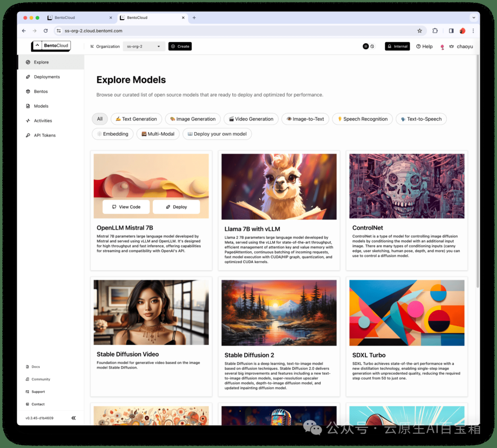Open the SDXL Turbo abstract thumbnail
Image resolution: width=497 pixels, height=448 pixels.
click(407, 313)
